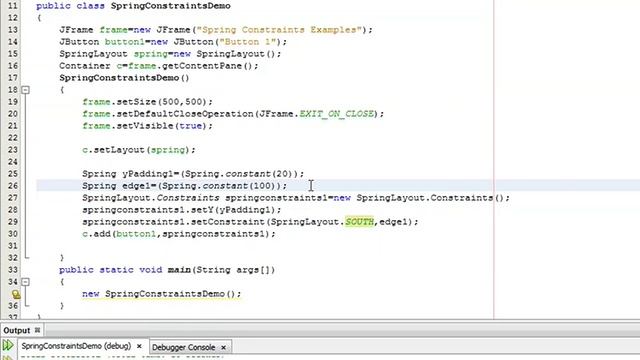Viewport: 640px width, 360px height.
Task: Collapse the constructor code fold at line 18
Action: pyautogui.click(x=25, y=90)
